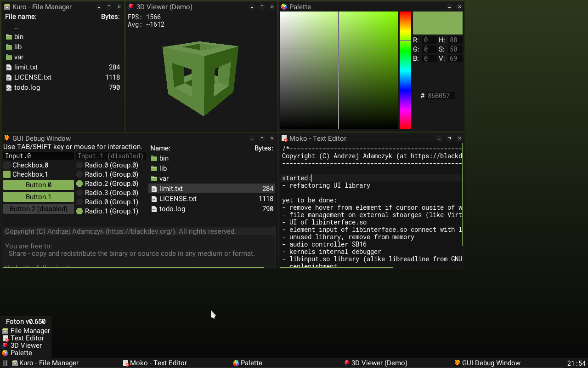Focus the Input.0 text field
588x368 pixels.
pyautogui.click(x=39, y=156)
